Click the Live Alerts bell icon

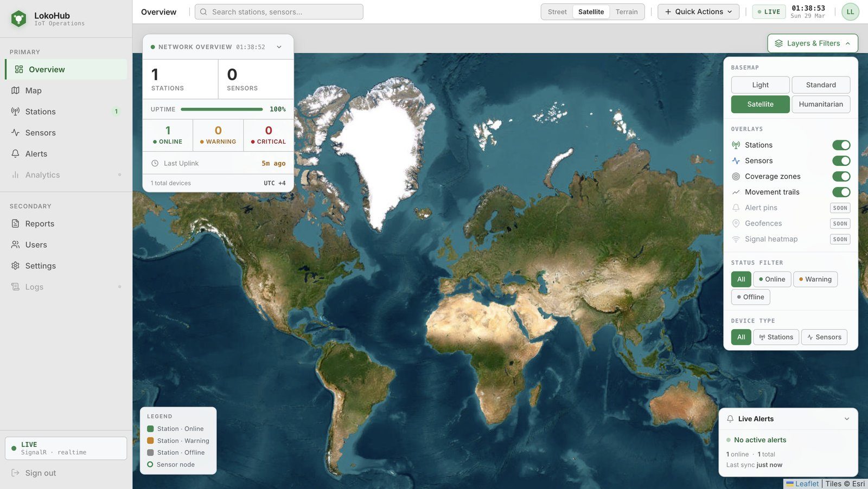pyautogui.click(x=730, y=419)
